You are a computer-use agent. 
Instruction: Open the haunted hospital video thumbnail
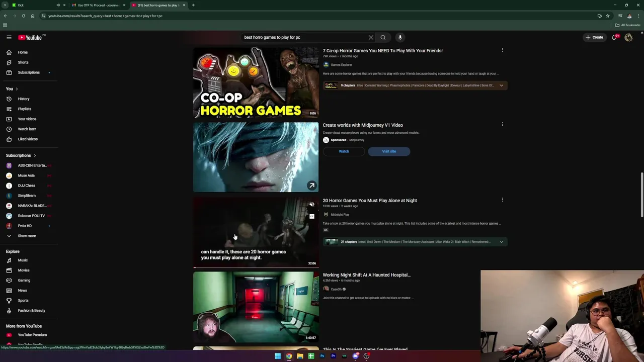point(256,307)
